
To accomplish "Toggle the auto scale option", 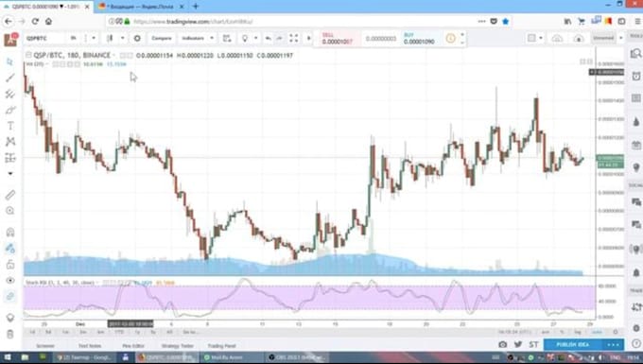I will (x=597, y=332).
